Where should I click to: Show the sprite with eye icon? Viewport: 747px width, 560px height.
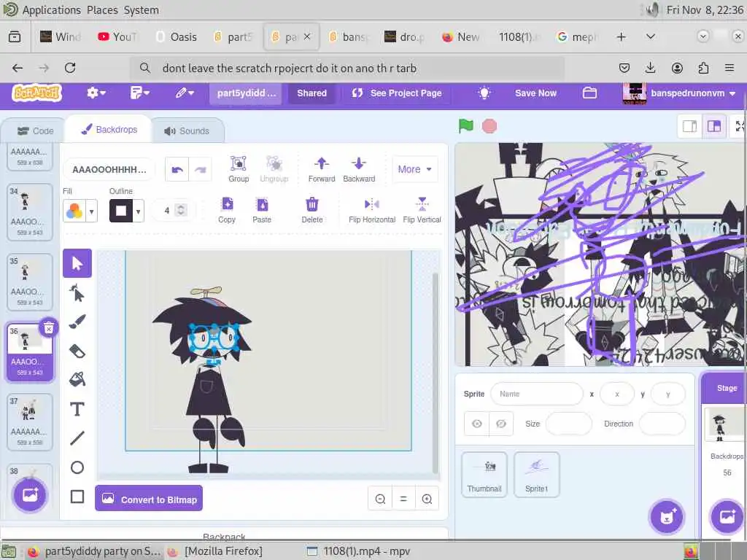coord(477,424)
